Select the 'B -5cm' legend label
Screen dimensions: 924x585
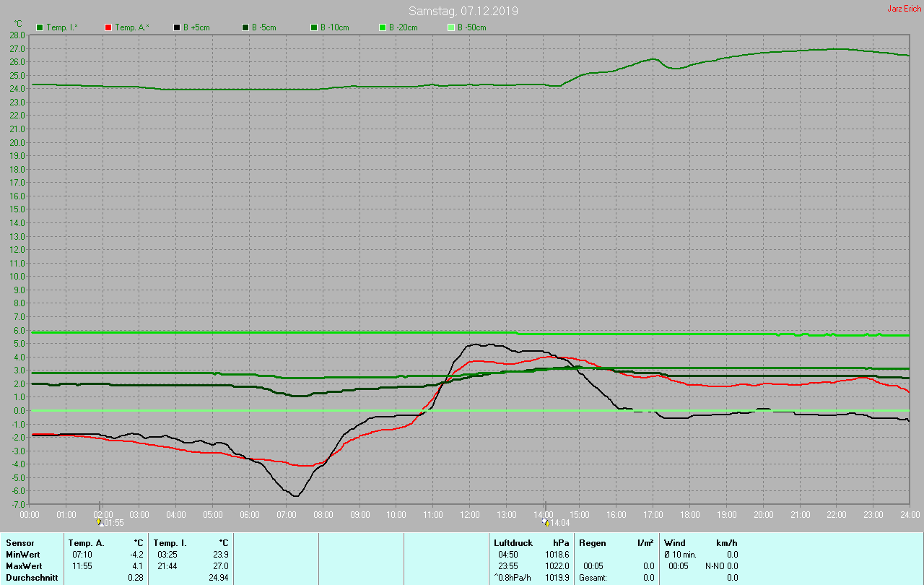click(264, 27)
